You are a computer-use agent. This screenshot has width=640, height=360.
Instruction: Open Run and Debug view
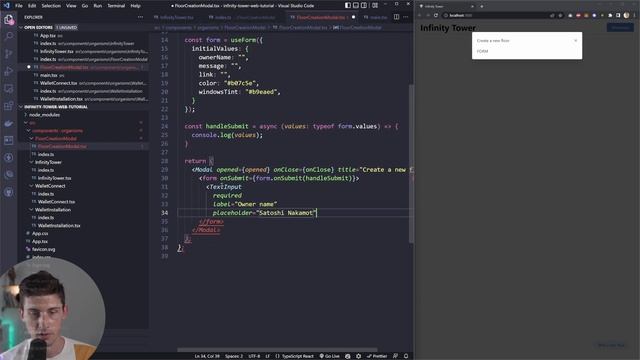9,71
